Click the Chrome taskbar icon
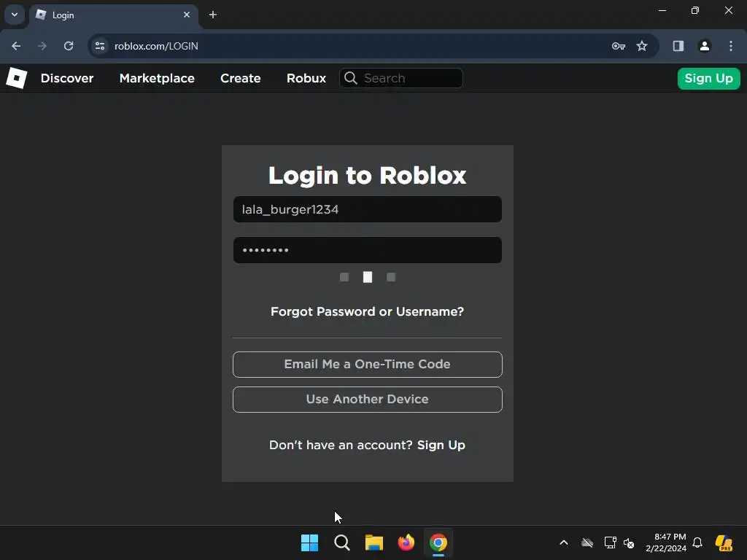The image size is (747, 560). point(438,542)
